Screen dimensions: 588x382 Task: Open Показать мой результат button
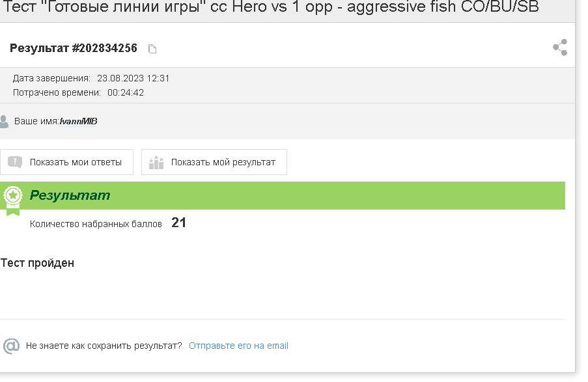point(214,162)
